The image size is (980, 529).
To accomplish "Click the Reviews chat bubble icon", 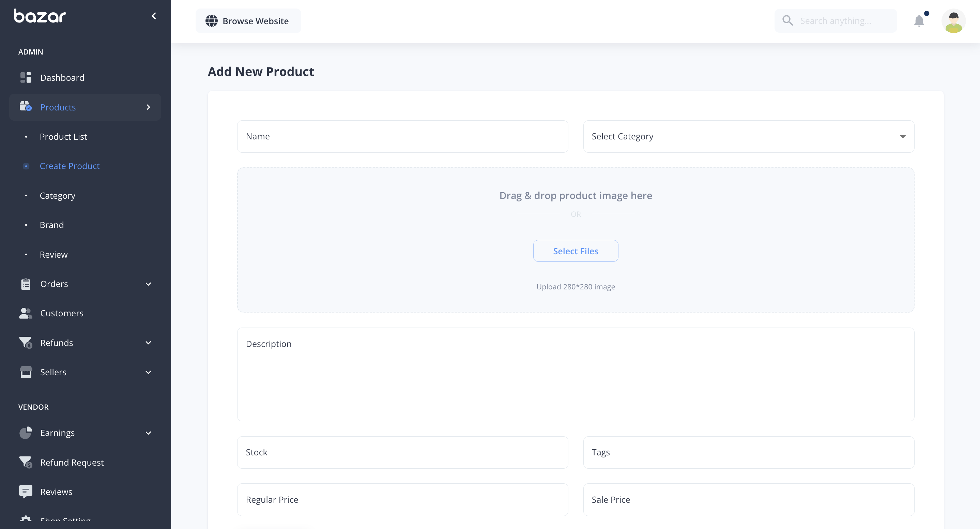I will pyautogui.click(x=26, y=492).
